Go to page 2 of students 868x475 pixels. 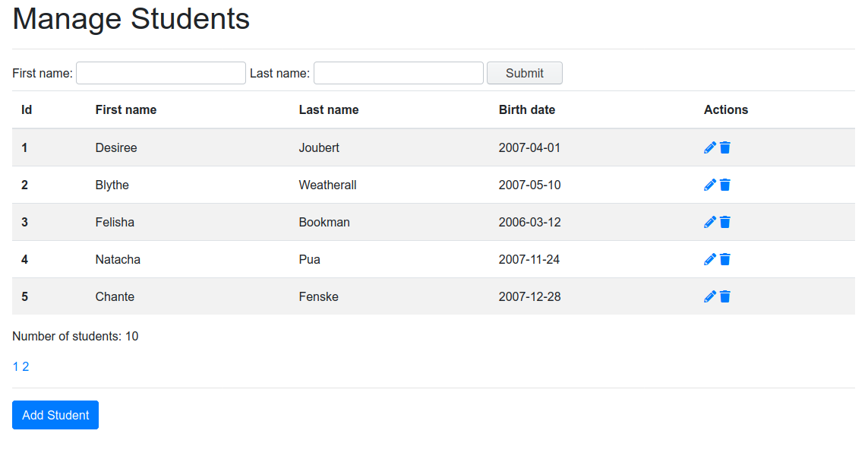click(26, 367)
